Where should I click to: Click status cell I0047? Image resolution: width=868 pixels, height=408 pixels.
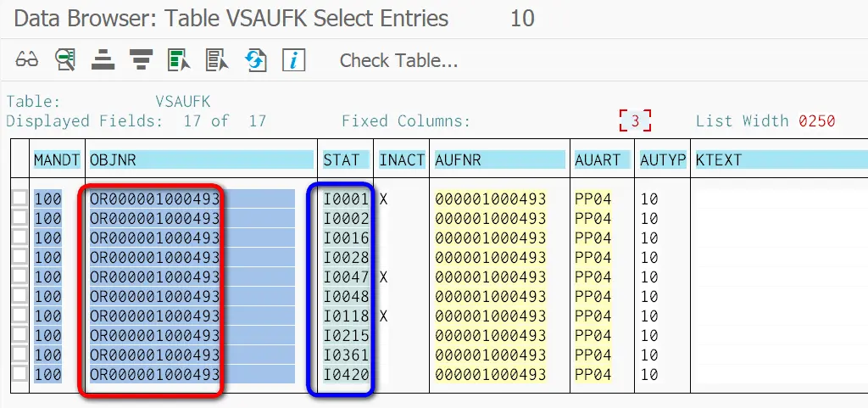point(346,277)
